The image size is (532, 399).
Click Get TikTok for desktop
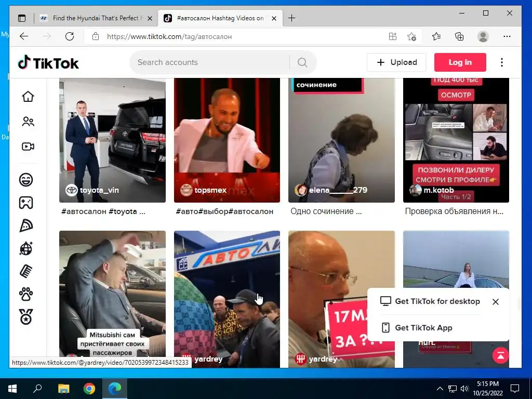[430, 301]
